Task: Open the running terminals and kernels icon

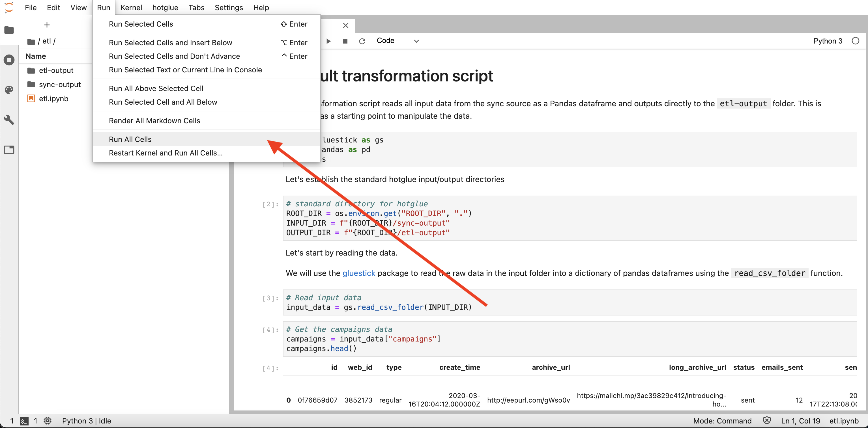Action: pos(9,60)
